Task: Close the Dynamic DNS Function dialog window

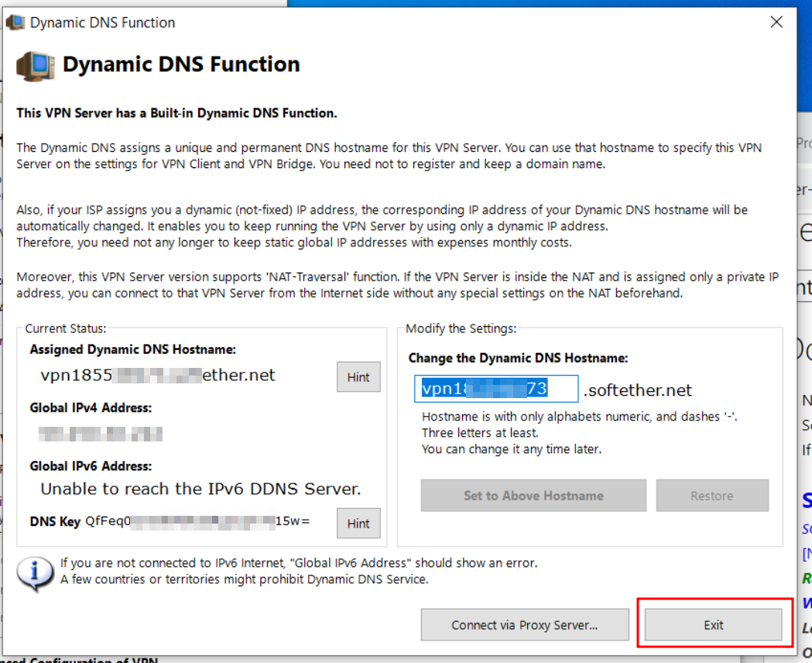Action: coord(776,22)
